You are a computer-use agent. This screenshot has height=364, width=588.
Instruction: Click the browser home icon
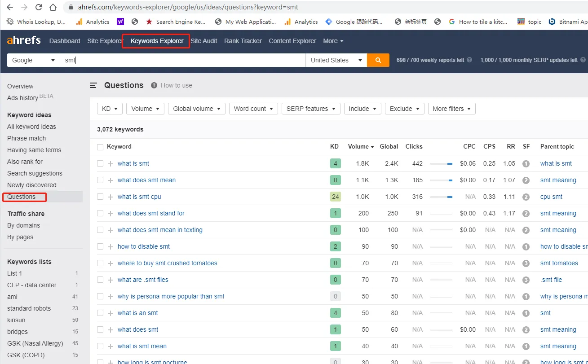(53, 7)
